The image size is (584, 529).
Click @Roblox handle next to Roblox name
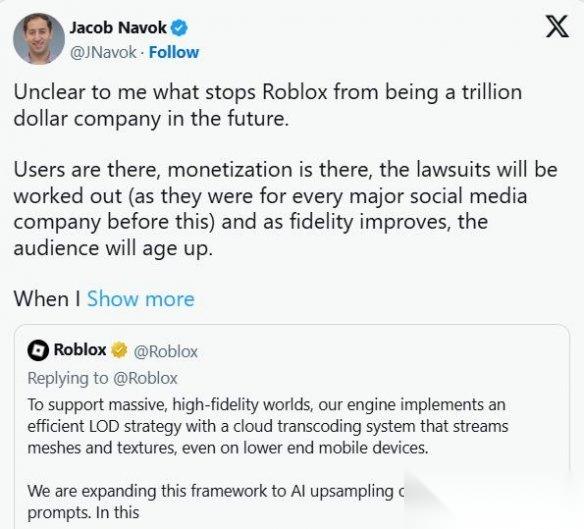click(x=165, y=351)
